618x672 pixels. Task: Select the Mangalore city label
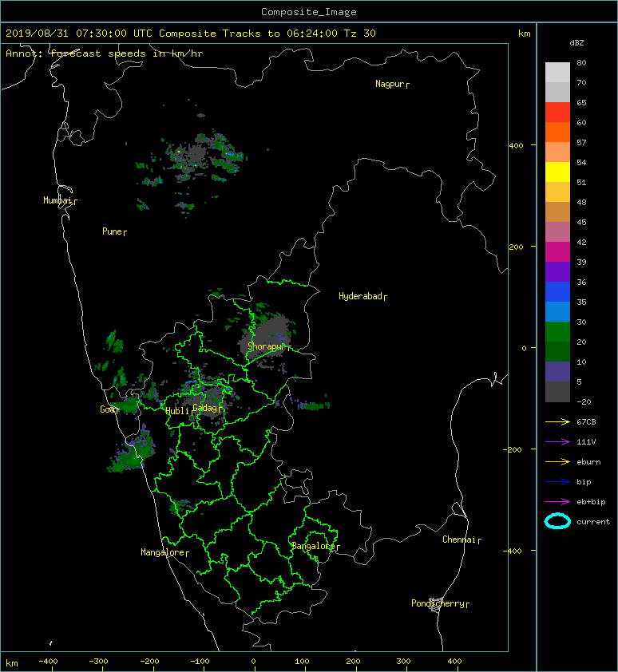tap(164, 553)
